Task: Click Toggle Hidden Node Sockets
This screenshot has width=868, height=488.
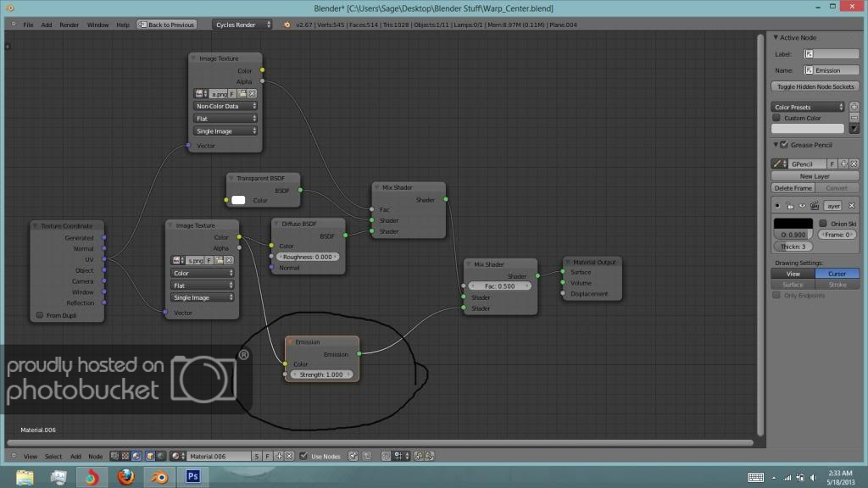Action: tap(815, 87)
